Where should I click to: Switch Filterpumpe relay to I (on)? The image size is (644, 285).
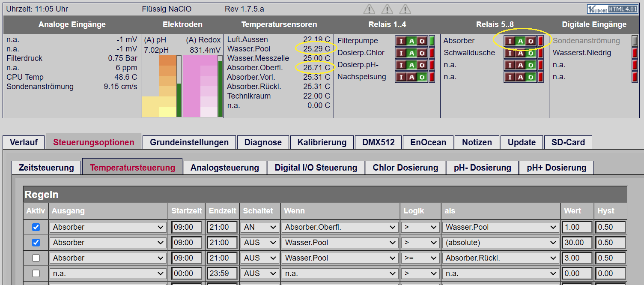(401, 41)
